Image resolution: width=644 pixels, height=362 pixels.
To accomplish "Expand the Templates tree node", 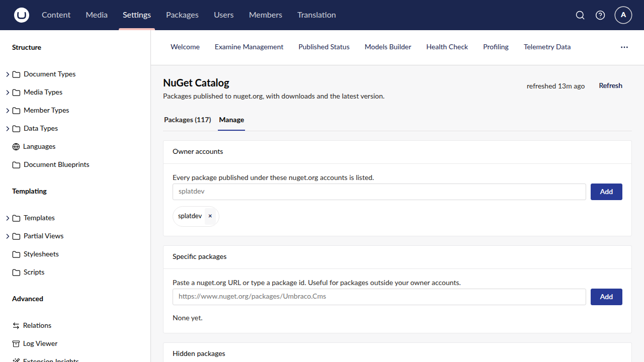I will (8, 218).
